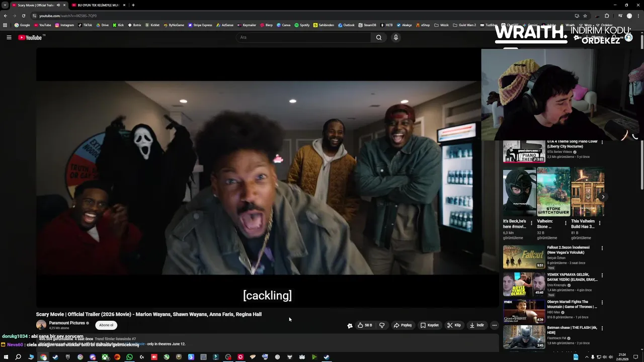Click the install/cast screen icon in address bar
This screenshot has height=362, width=644.
click(577, 16)
